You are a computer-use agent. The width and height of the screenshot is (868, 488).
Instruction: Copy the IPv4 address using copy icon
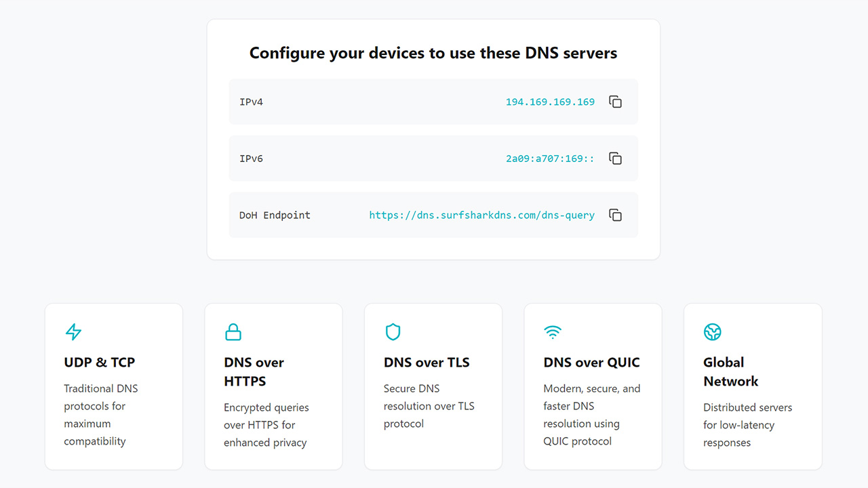[x=615, y=102]
